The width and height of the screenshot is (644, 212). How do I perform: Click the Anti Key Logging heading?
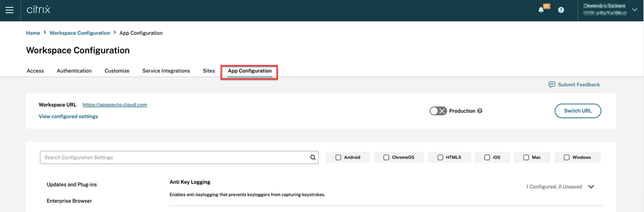tap(190, 182)
